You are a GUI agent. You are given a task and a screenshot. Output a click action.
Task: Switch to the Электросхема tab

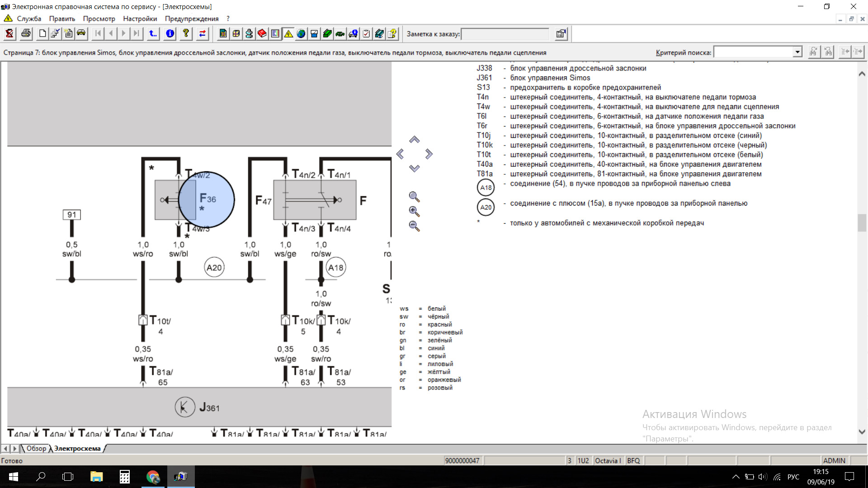point(77,448)
